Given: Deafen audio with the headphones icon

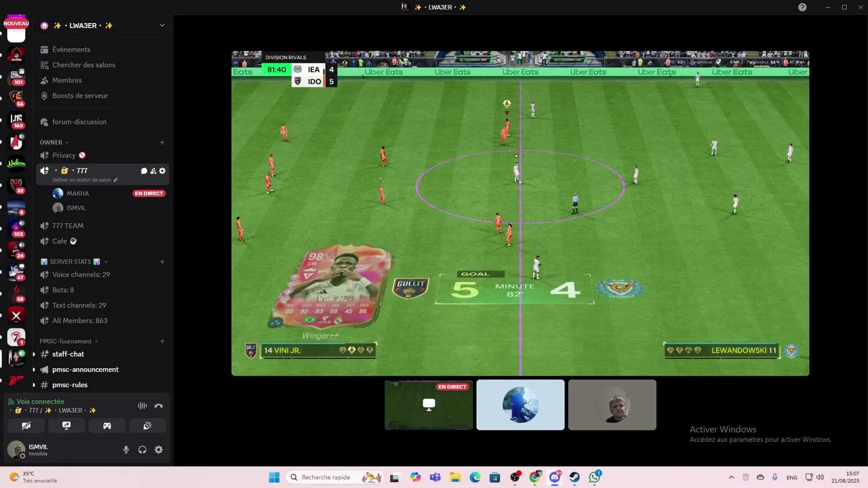Looking at the screenshot, I should pos(142,449).
